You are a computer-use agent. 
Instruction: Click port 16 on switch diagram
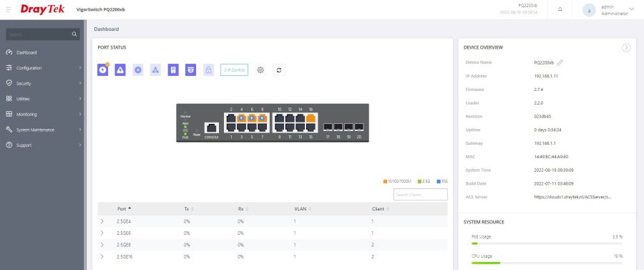pos(311,118)
